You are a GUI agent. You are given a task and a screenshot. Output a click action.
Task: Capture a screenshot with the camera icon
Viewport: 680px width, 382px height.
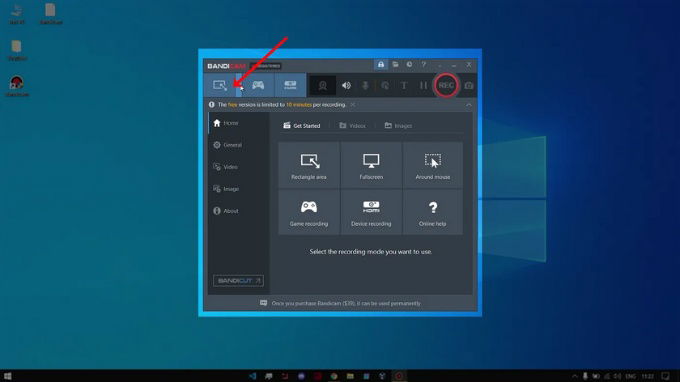469,85
